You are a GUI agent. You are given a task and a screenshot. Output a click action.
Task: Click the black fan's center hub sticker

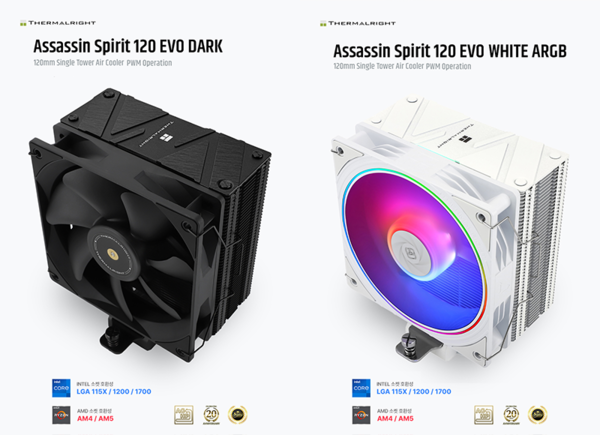click(x=112, y=252)
